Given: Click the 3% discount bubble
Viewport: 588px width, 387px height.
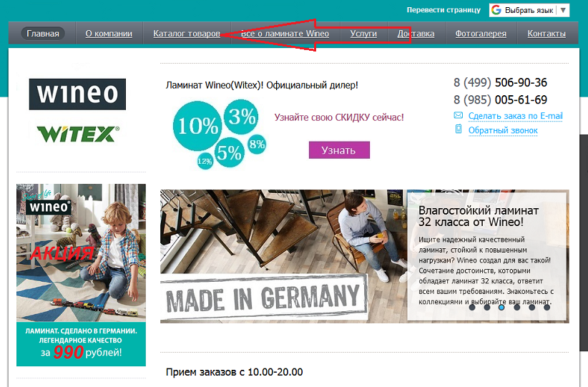Looking at the screenshot, I should point(242,117).
